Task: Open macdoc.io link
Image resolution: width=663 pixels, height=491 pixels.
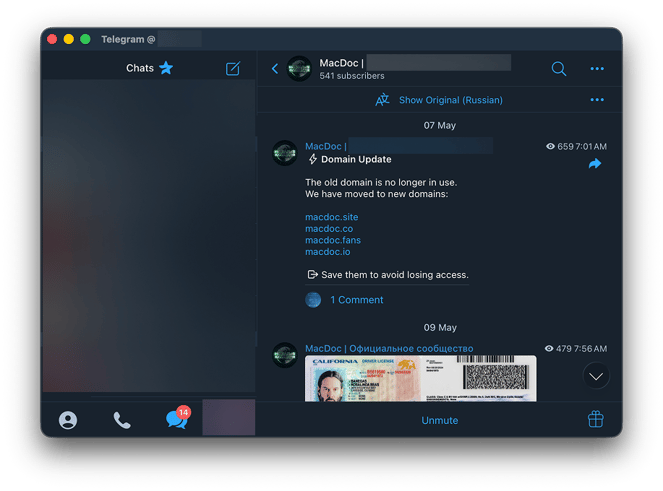Action: click(328, 252)
